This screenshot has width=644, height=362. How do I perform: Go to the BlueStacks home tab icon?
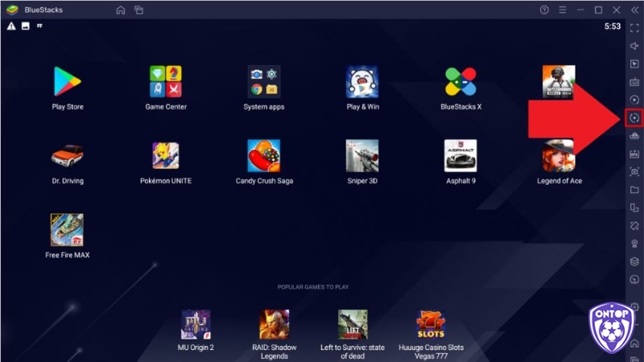point(120,10)
